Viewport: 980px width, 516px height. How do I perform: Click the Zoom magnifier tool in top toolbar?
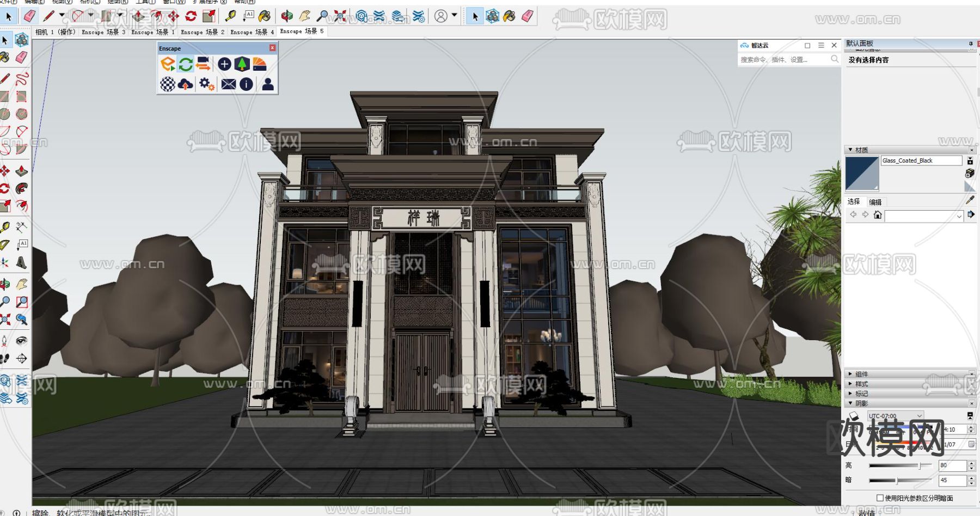pos(323,16)
